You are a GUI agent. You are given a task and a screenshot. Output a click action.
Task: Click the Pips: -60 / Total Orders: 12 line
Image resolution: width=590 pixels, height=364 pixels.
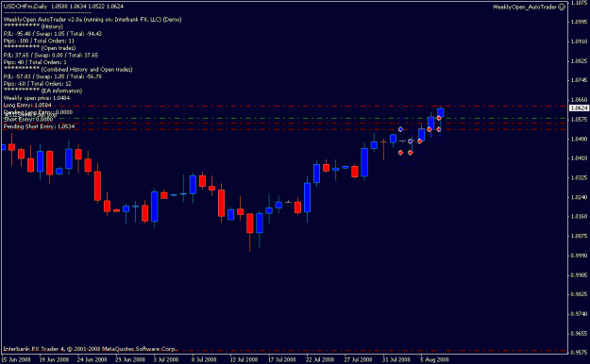coord(37,84)
